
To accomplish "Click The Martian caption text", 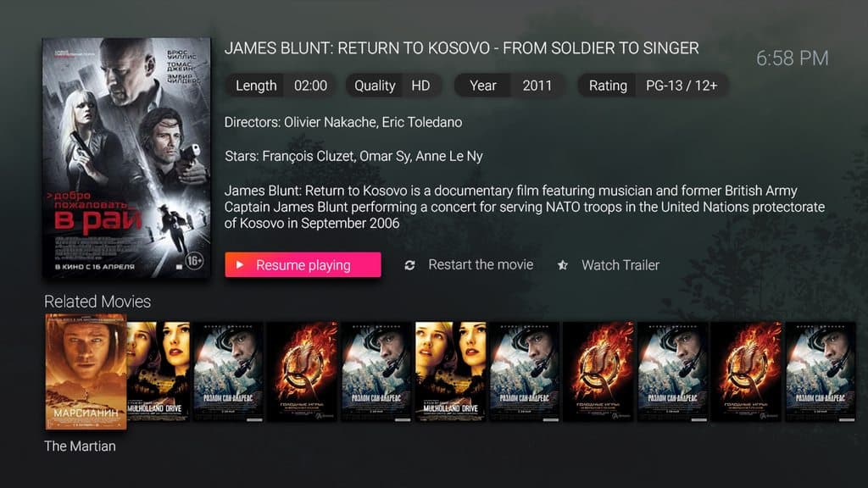I will tap(80, 446).
